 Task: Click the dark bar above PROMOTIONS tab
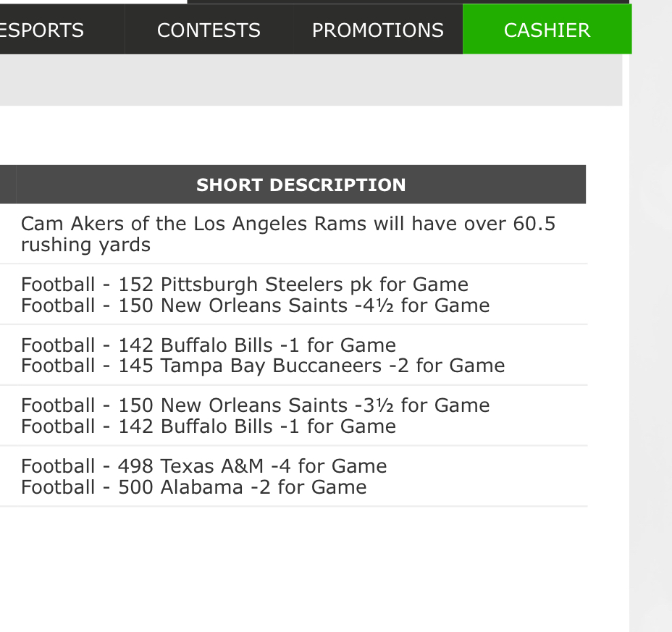click(x=408, y=1)
